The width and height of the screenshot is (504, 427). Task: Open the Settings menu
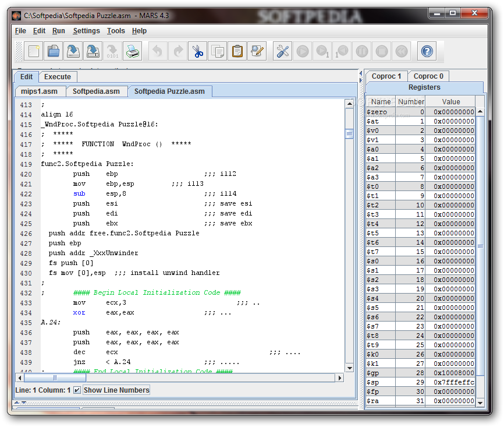pyautogui.click(x=87, y=31)
